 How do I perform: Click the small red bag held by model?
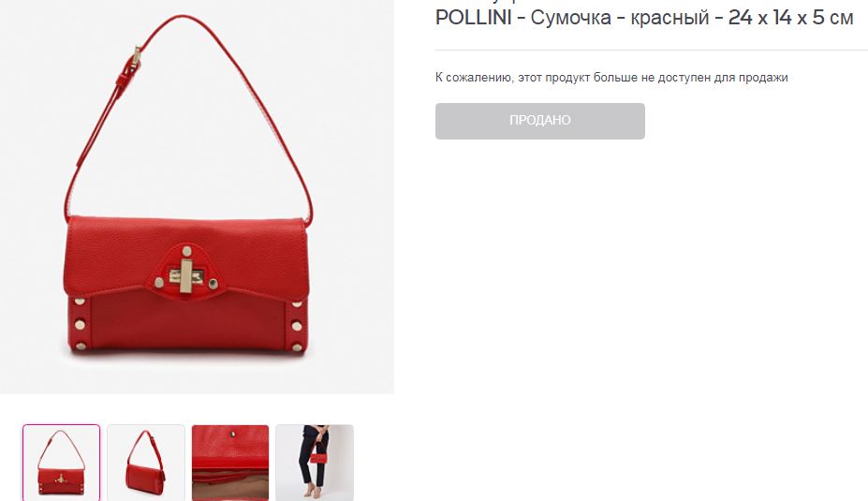click(x=317, y=457)
